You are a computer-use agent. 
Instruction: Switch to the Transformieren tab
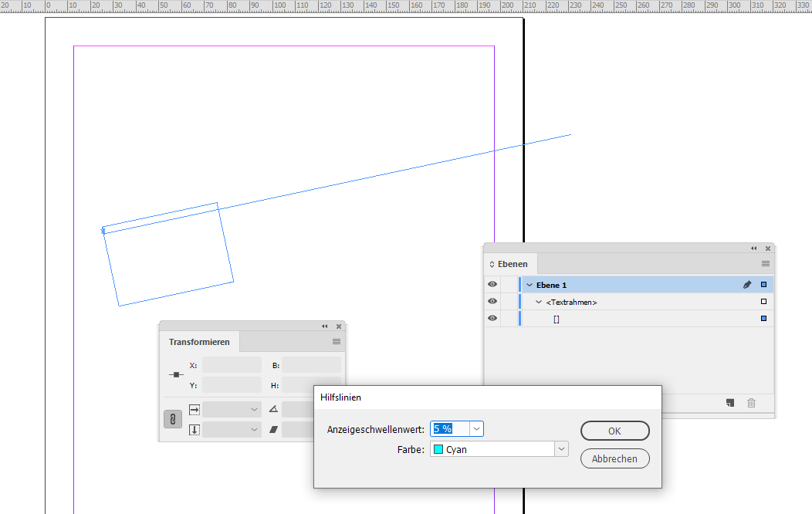coord(200,341)
